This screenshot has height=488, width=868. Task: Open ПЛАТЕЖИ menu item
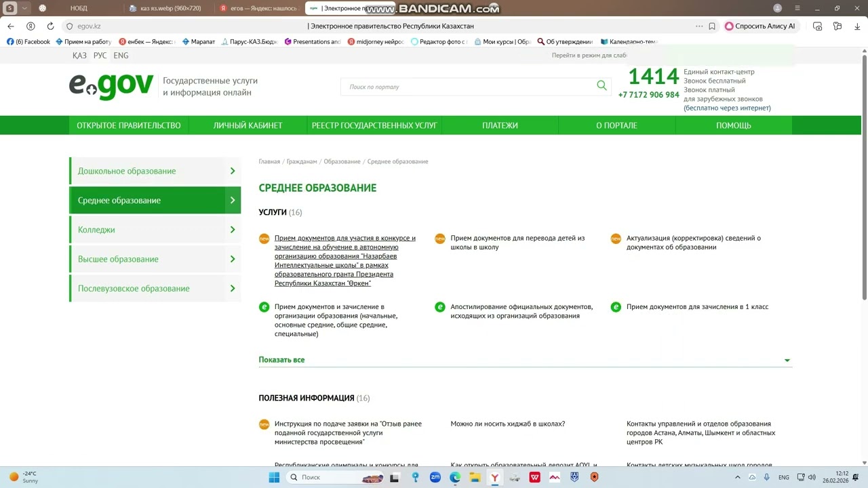click(500, 125)
